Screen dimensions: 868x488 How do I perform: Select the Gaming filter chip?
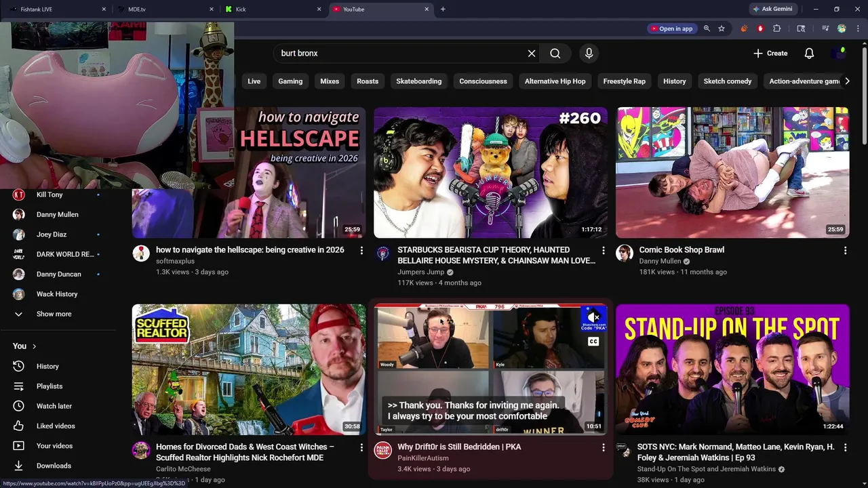click(290, 81)
